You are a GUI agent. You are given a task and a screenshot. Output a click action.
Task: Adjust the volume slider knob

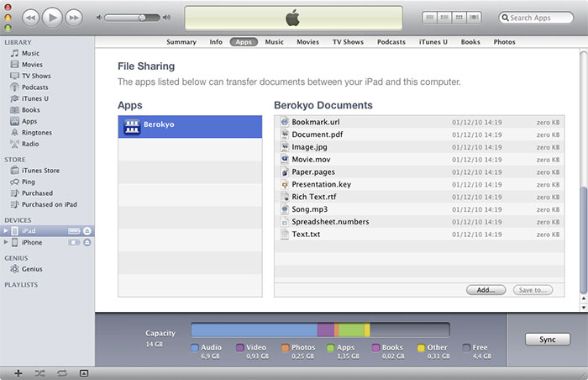[x=142, y=18]
